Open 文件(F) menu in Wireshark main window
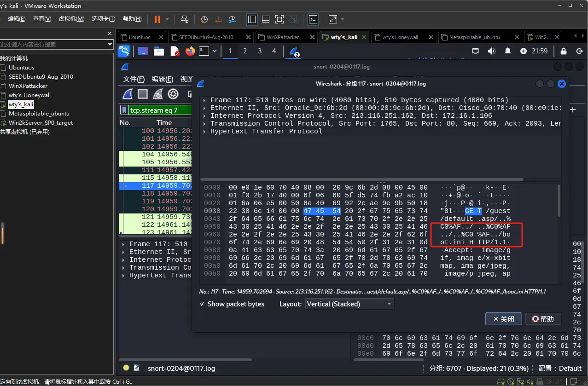This screenshot has width=588, height=386. click(x=134, y=79)
